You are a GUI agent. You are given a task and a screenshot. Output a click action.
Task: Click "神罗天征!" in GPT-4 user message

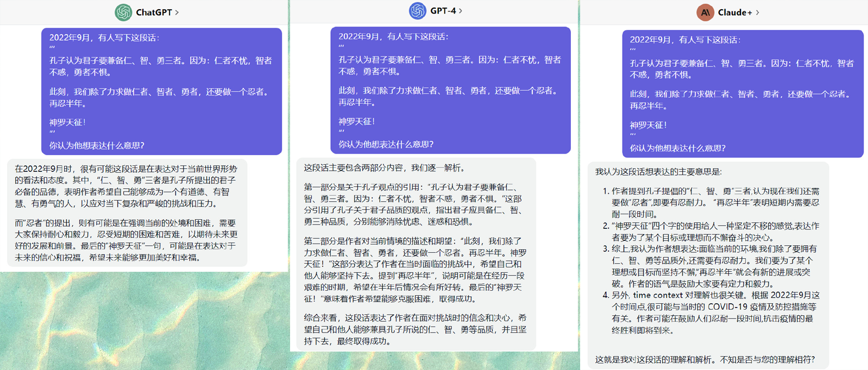pyautogui.click(x=356, y=122)
